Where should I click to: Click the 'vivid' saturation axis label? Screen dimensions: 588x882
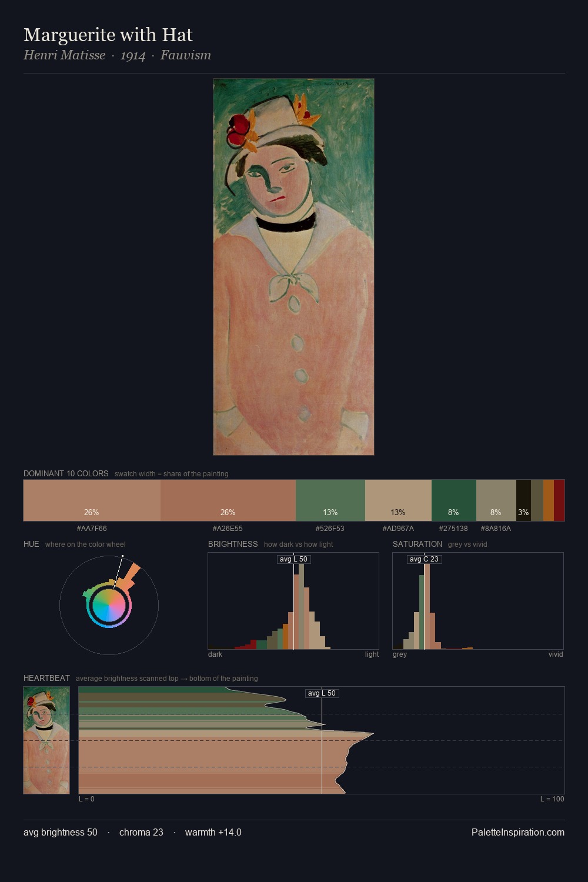tap(556, 654)
